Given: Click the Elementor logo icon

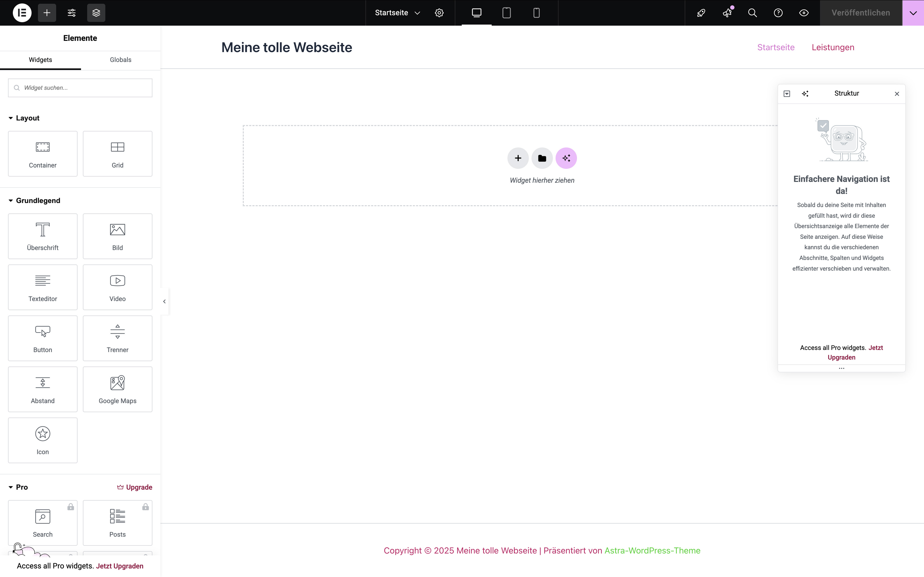Looking at the screenshot, I should 22,13.
